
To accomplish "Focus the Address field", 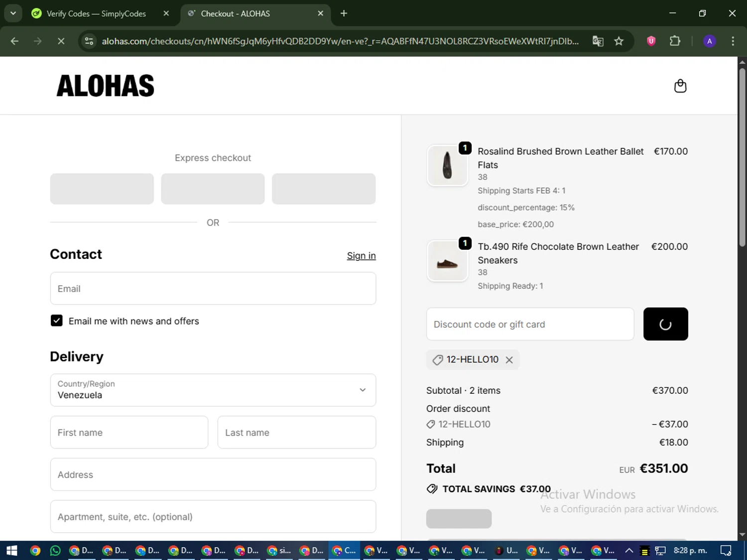I will (213, 474).
